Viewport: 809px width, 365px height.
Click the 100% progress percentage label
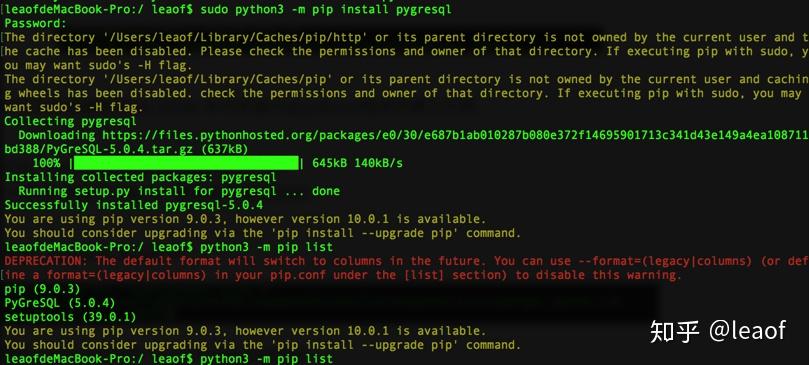pos(46,163)
